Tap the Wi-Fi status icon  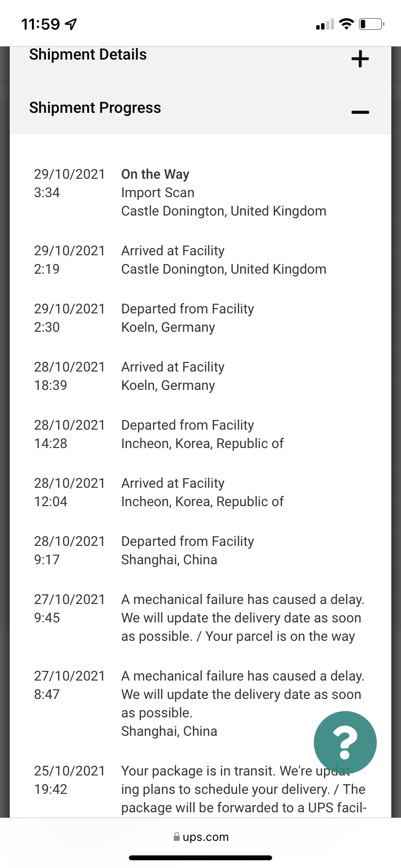coord(346,24)
